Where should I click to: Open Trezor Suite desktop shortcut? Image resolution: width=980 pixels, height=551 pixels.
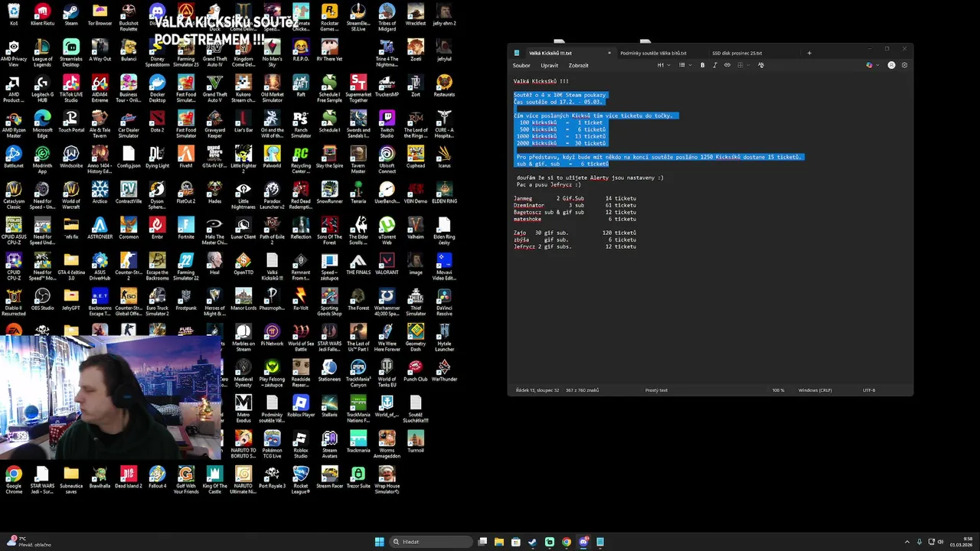click(358, 478)
